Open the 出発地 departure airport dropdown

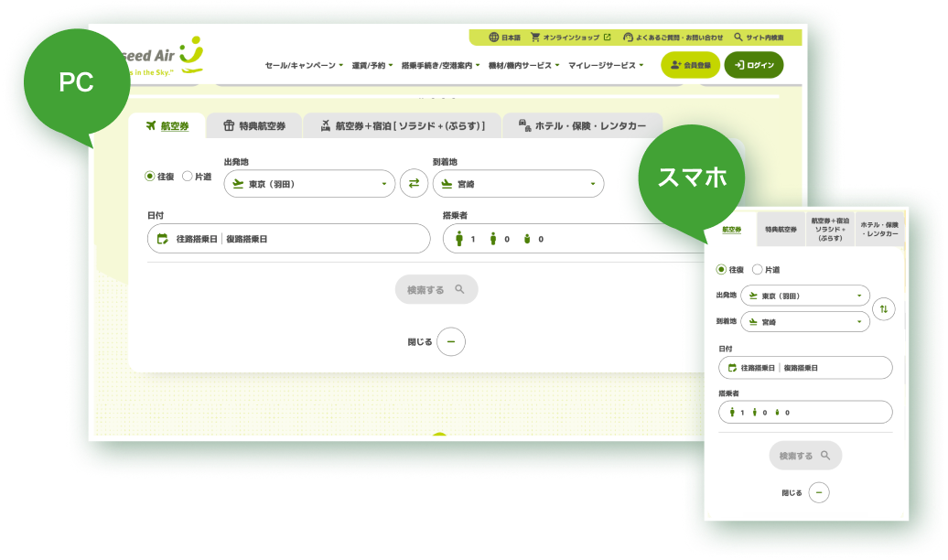pos(308,183)
